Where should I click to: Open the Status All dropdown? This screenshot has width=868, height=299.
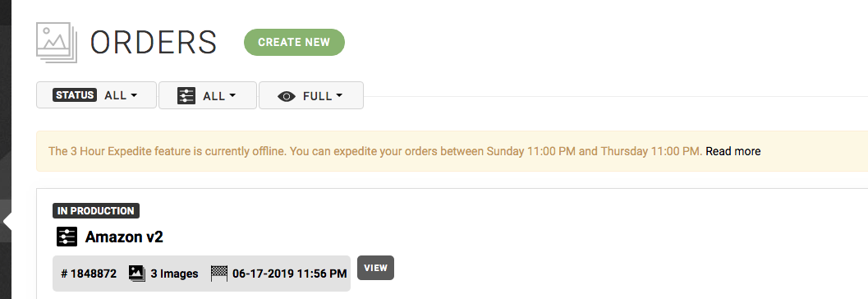96,95
